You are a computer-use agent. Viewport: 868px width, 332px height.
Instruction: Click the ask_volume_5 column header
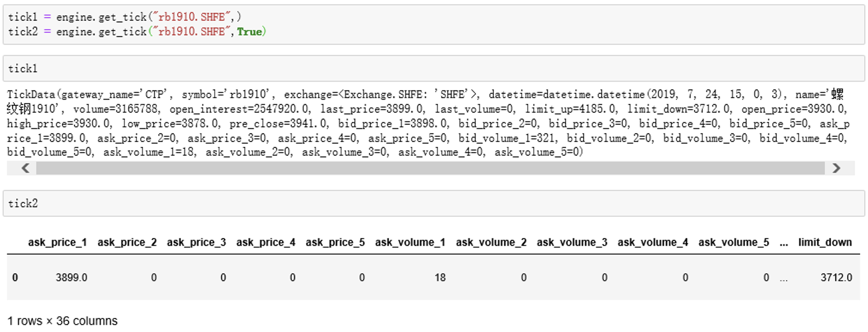coord(733,243)
